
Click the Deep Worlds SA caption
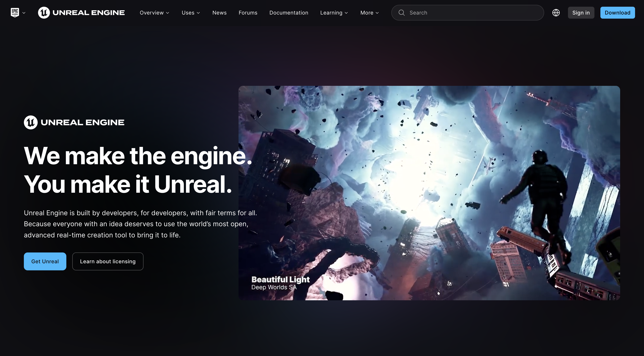(x=274, y=287)
